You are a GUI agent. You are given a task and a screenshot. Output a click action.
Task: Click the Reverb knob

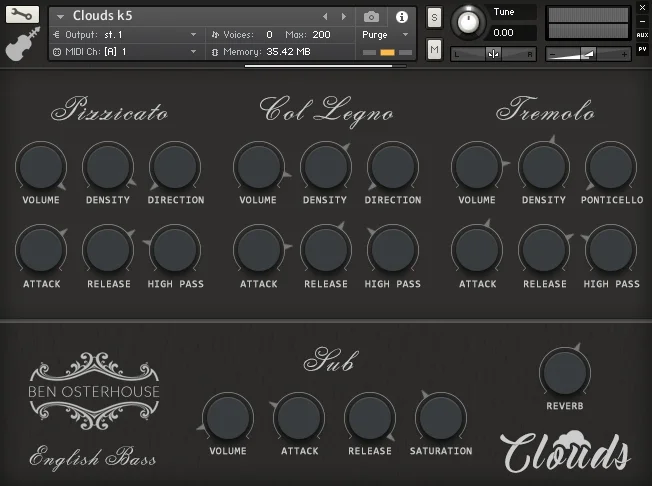click(565, 373)
